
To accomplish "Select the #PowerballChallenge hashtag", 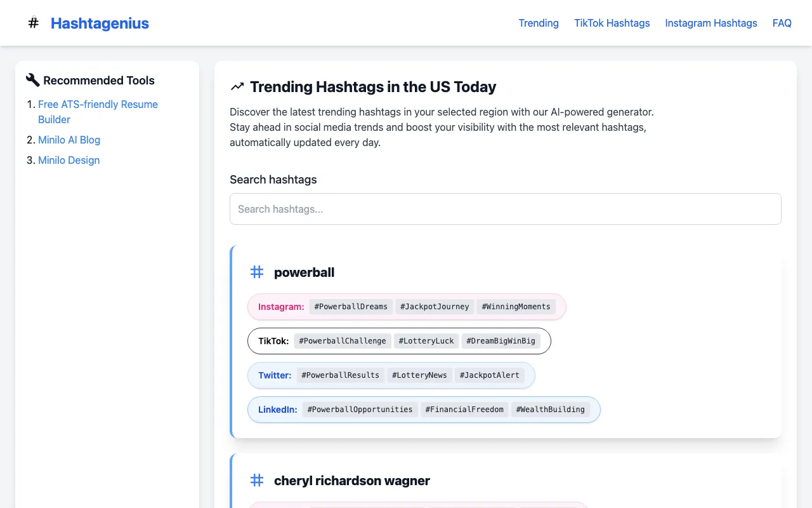I will click(343, 341).
